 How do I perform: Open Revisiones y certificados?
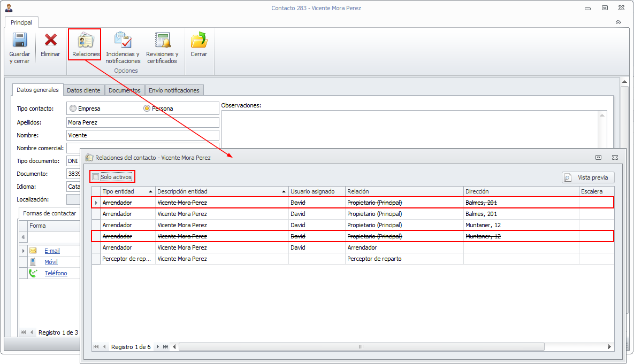click(x=162, y=41)
